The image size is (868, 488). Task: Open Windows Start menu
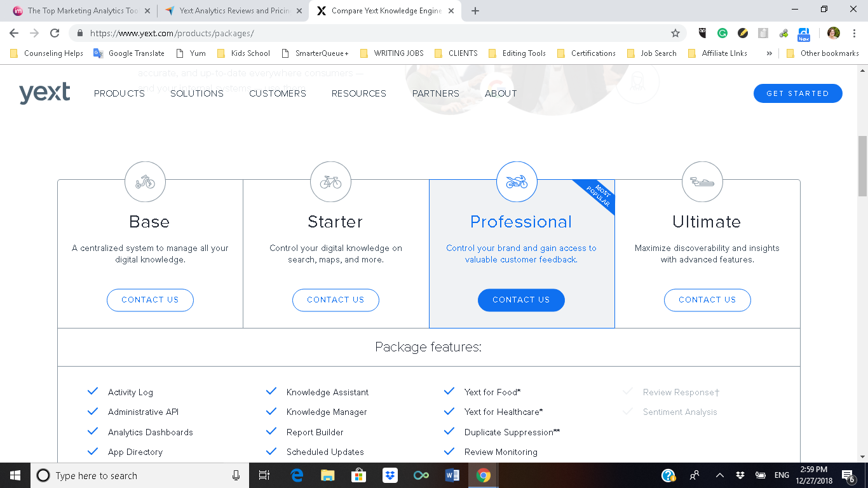[15, 475]
